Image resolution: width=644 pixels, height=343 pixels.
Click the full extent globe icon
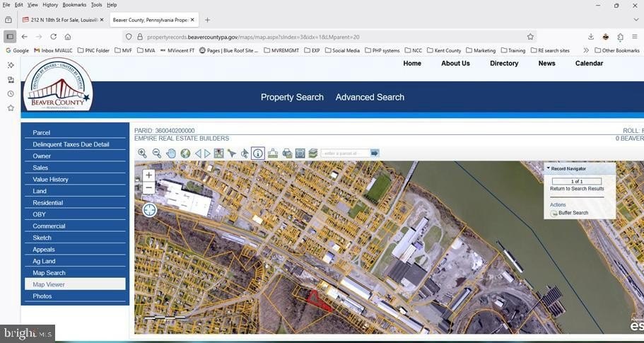pos(185,153)
